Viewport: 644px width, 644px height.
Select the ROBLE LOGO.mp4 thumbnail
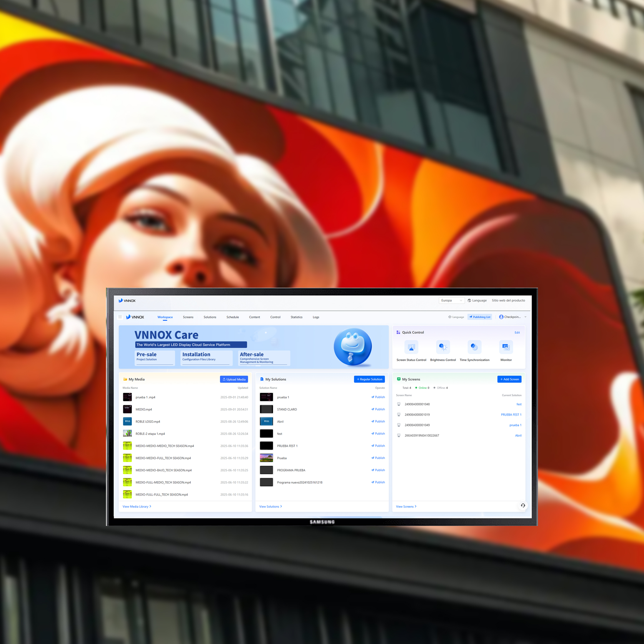point(127,421)
